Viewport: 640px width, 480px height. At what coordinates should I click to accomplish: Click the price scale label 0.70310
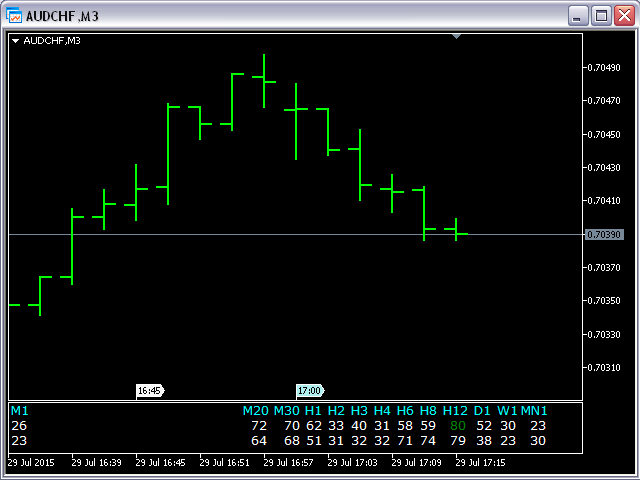point(604,368)
